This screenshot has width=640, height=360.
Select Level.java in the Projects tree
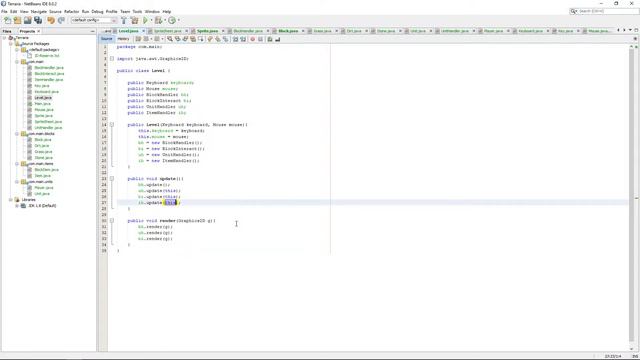43,98
